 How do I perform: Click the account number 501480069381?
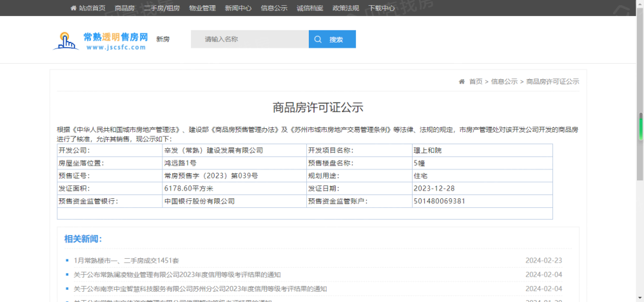coord(483,201)
